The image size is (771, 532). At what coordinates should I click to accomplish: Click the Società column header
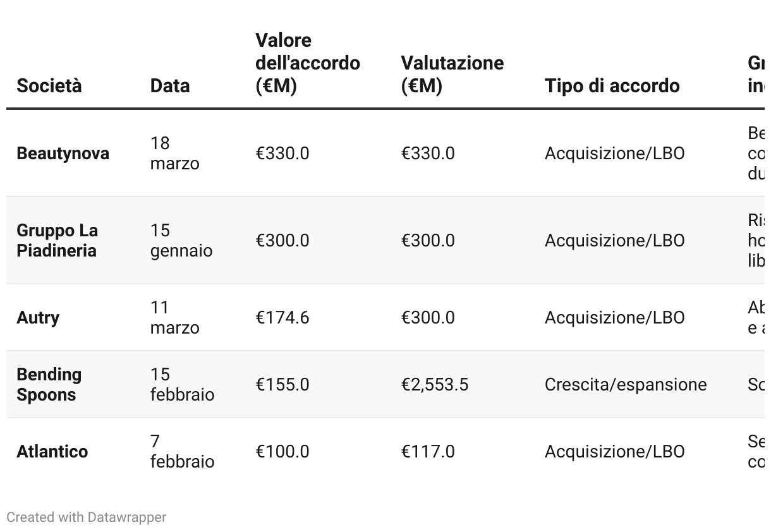click(49, 86)
